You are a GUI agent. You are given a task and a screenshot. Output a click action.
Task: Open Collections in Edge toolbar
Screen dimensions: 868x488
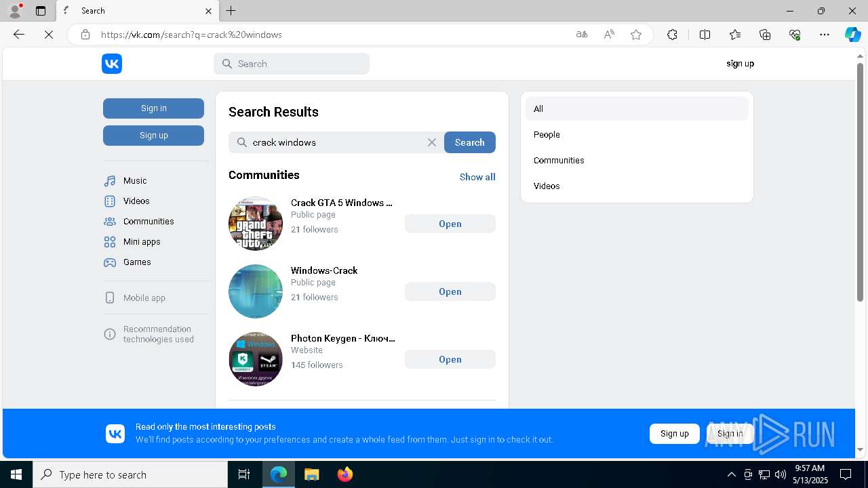coord(765,35)
